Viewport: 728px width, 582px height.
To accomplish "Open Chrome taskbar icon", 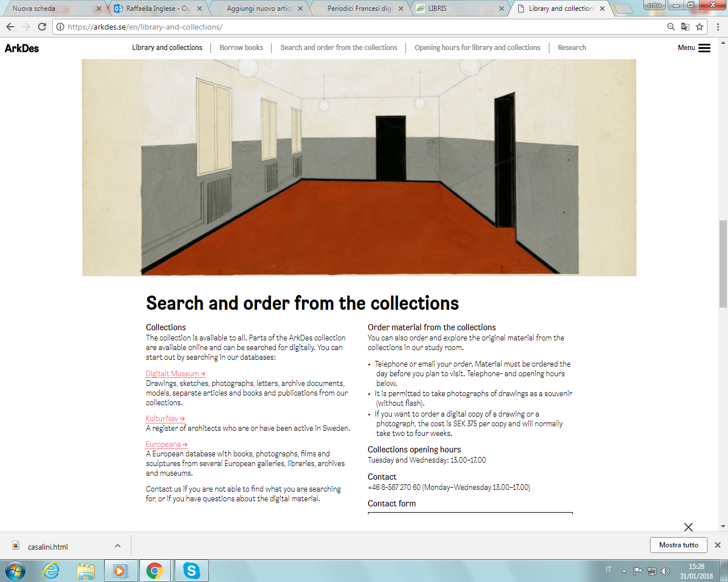I will tap(155, 571).
